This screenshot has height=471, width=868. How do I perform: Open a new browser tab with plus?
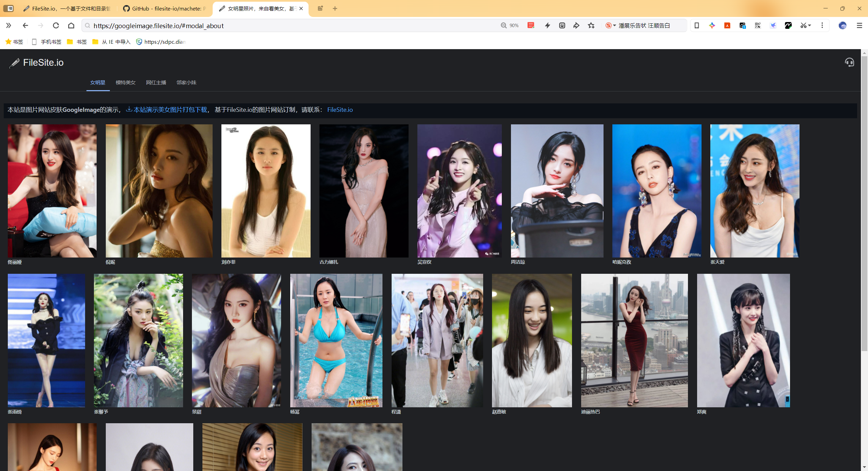click(x=335, y=8)
